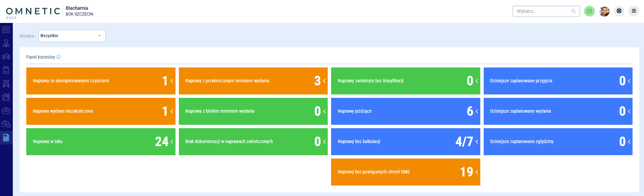Click the briefcase with clock sidebar icon
Screen dimensions: 644x196
[6, 124]
